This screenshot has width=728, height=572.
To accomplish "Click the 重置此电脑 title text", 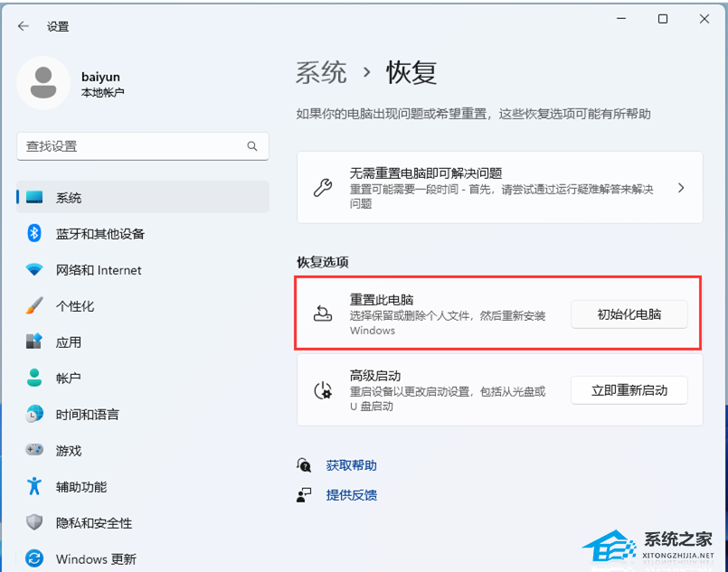I will 382,299.
